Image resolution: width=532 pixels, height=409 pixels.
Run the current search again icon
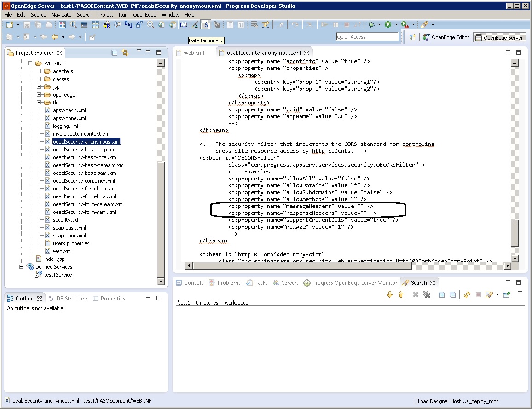click(x=467, y=294)
